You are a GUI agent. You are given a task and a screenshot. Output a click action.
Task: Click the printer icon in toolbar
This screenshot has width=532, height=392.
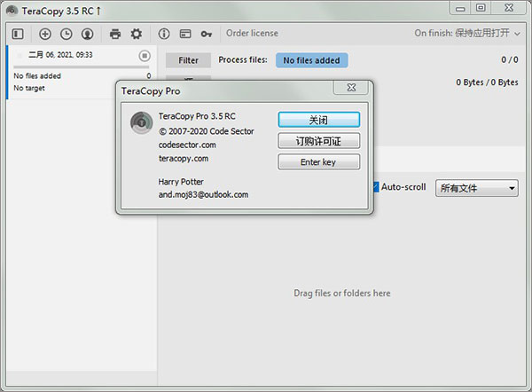point(115,34)
